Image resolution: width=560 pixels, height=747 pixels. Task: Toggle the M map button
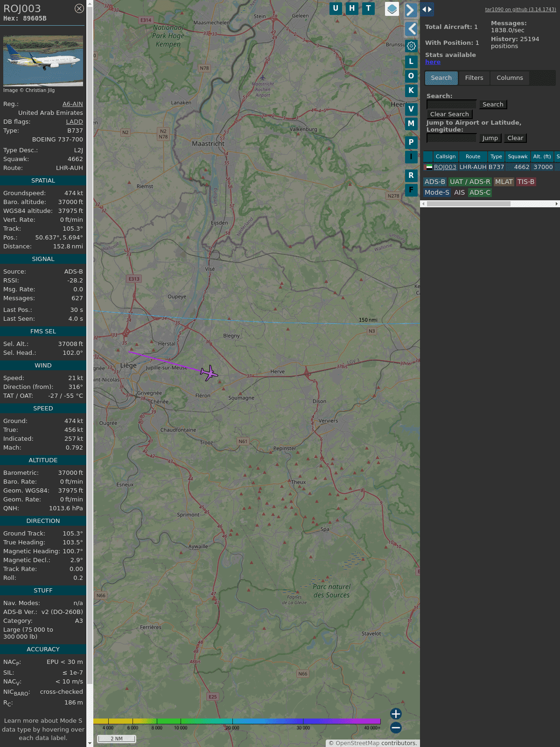tap(411, 124)
